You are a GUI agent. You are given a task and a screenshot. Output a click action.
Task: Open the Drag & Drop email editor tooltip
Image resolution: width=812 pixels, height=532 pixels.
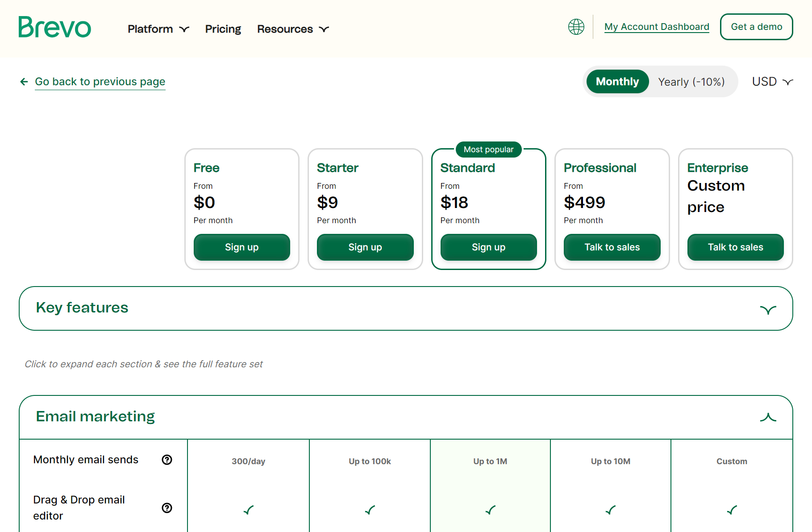(x=167, y=508)
